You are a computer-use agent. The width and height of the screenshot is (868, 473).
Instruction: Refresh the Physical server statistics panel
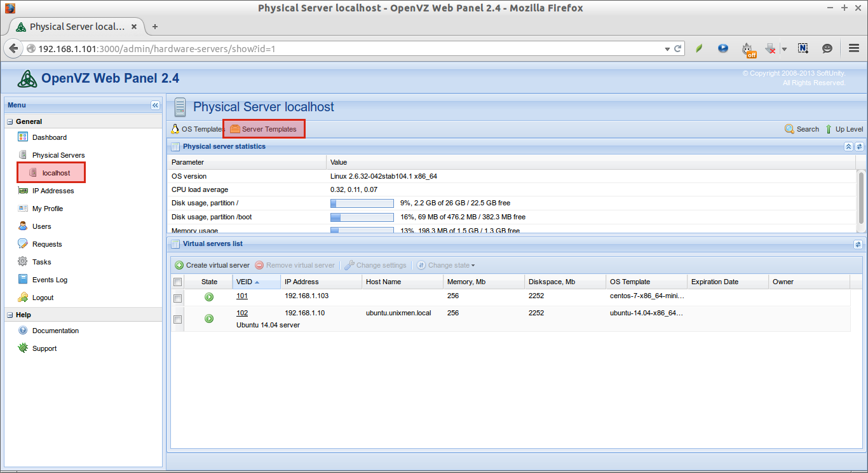[x=858, y=146]
